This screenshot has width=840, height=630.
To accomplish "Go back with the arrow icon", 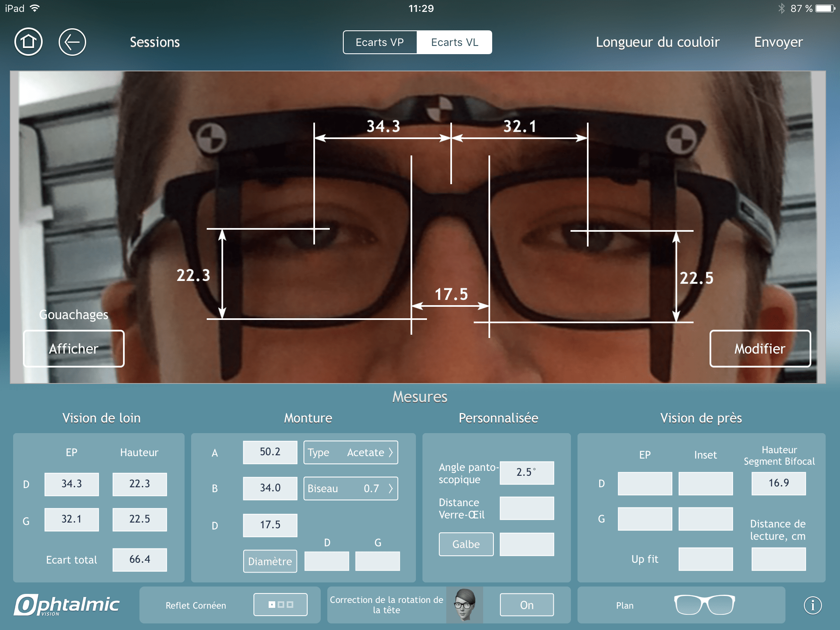I will pyautogui.click(x=72, y=42).
